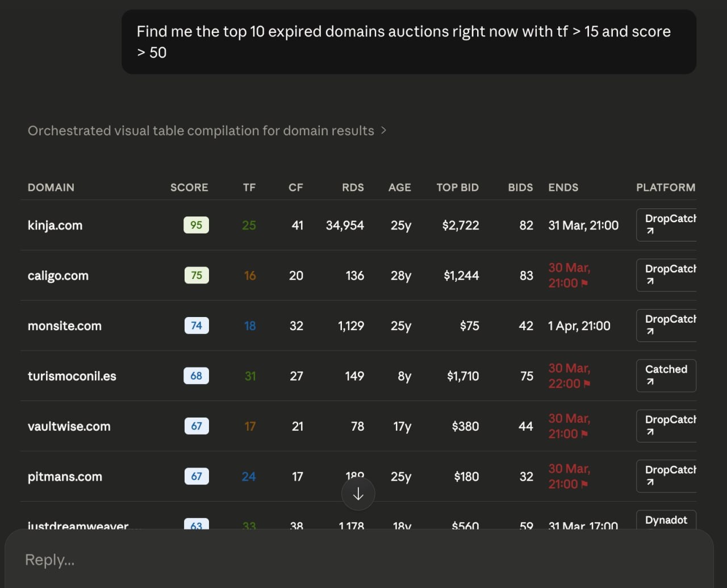Image resolution: width=727 pixels, height=588 pixels.
Task: Click the user message bubble about expired domains
Action: pos(408,42)
